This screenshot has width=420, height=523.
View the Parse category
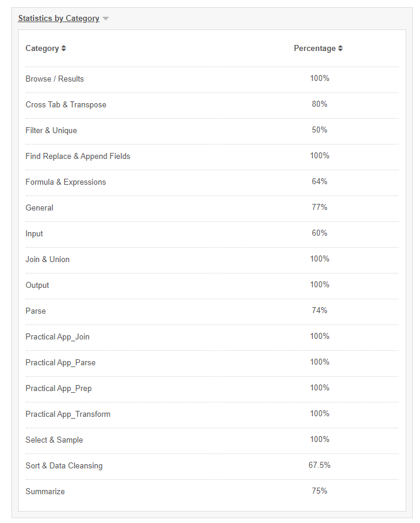pyautogui.click(x=35, y=311)
